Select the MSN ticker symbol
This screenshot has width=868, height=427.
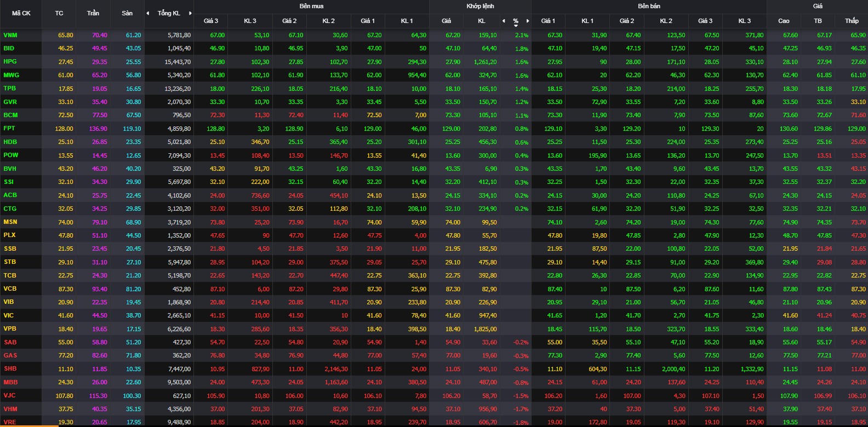click(10, 222)
